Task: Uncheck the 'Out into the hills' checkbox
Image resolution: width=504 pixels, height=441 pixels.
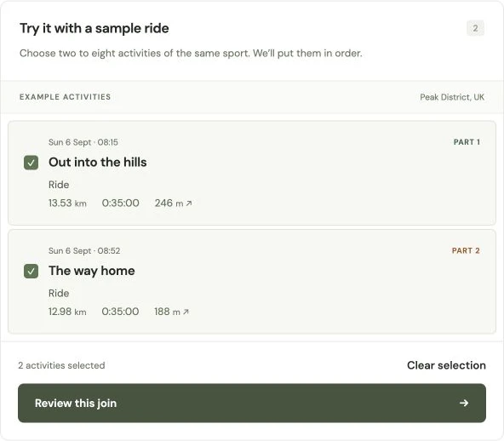Action: pyautogui.click(x=31, y=163)
